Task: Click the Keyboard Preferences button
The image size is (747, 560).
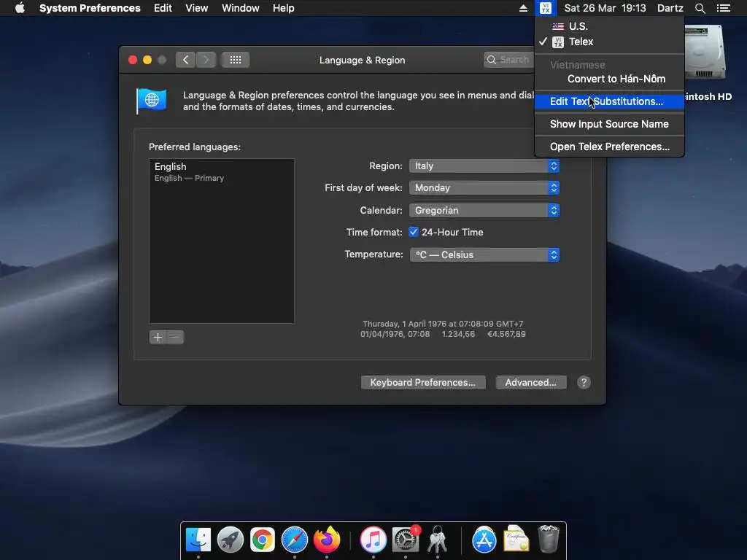Action: coord(423,382)
